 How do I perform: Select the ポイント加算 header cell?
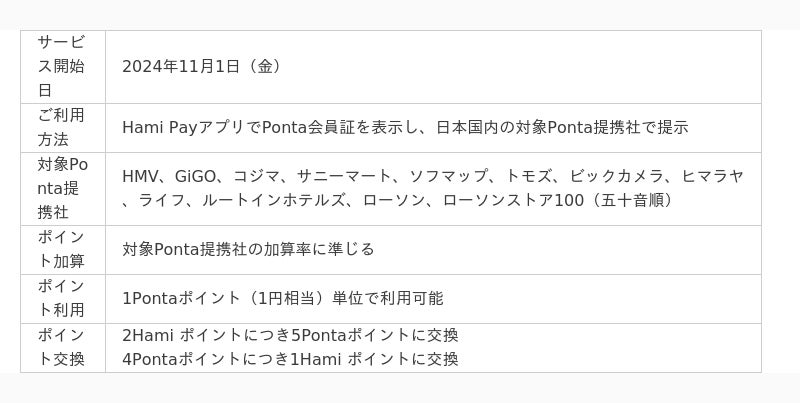point(62,249)
